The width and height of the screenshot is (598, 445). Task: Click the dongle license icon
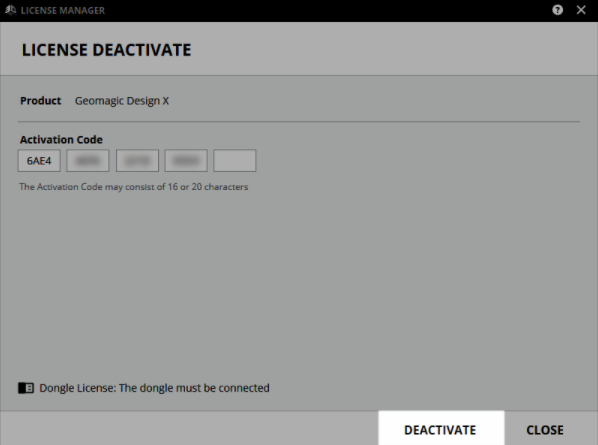(26, 388)
